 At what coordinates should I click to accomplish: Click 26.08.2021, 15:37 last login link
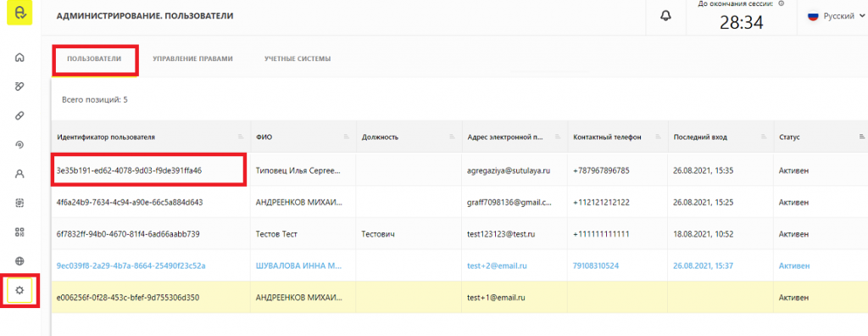pos(704,266)
